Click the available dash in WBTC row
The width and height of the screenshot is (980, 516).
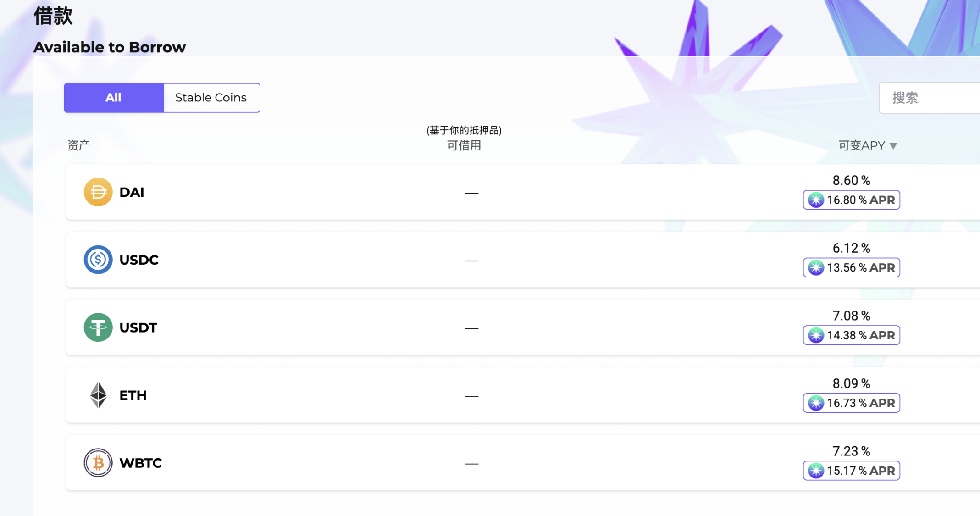[x=471, y=464]
